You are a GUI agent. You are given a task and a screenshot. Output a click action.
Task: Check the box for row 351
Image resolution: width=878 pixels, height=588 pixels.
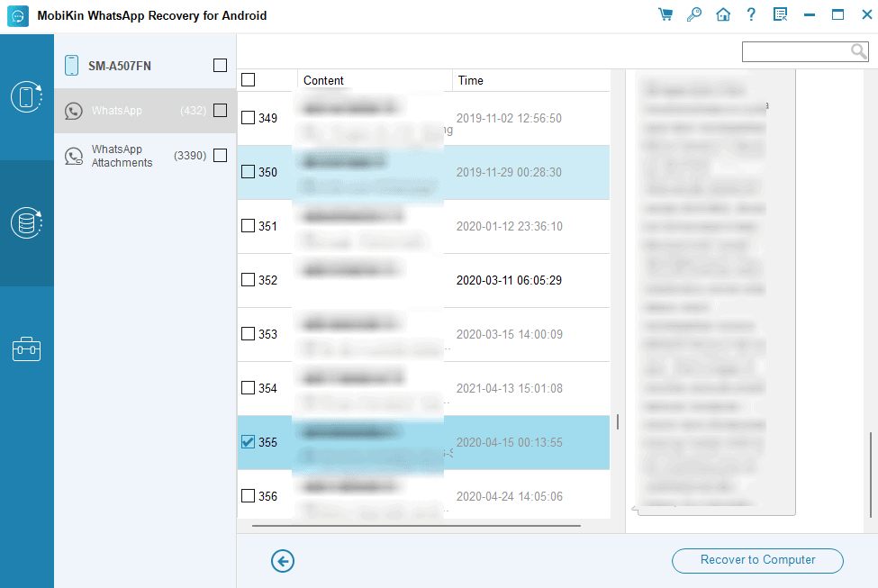(248, 226)
